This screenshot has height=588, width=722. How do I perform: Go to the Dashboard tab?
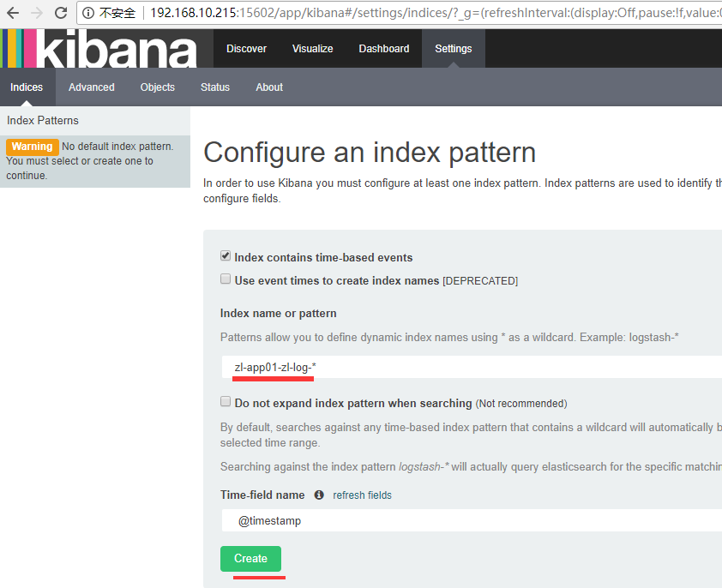(384, 48)
